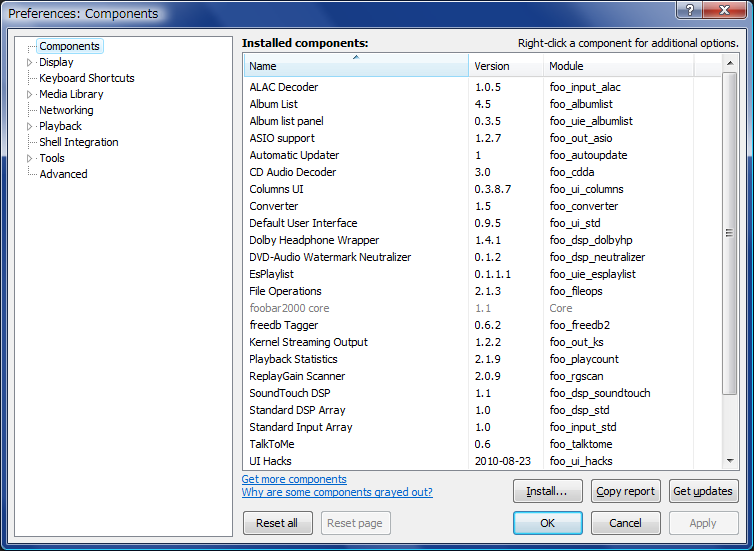Open the Get more components link
This screenshot has width=754, height=551.
click(294, 479)
